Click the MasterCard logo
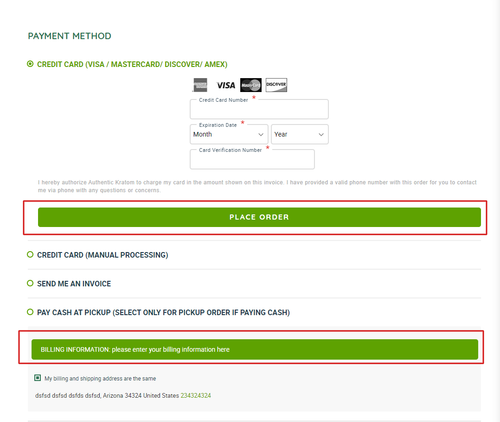Viewport: 500px width, 422px height. point(251,85)
